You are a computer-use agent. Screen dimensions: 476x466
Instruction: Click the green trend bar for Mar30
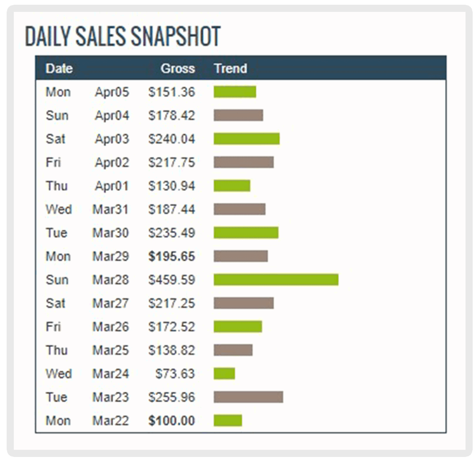click(246, 233)
